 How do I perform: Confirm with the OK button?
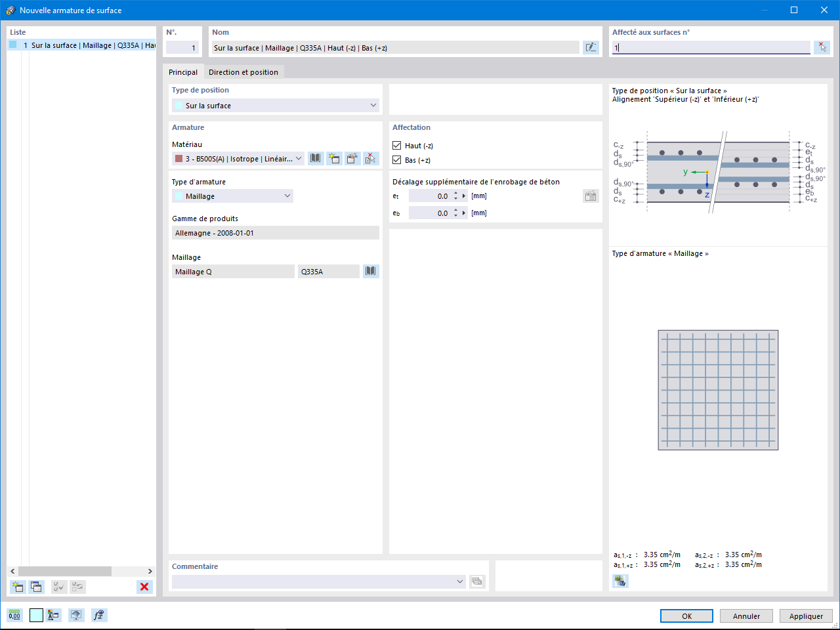(686, 616)
